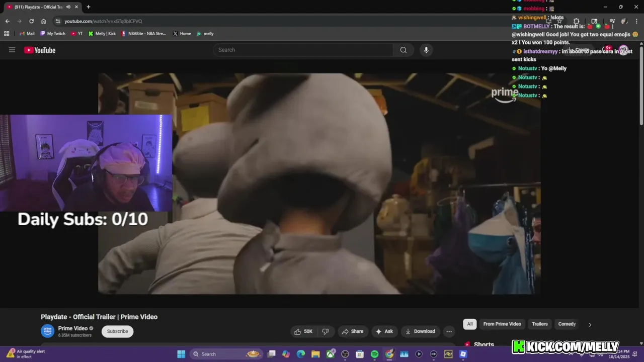The height and width of the screenshot is (362, 644).
Task: Open Xbox app from taskbar
Action: pos(331,354)
